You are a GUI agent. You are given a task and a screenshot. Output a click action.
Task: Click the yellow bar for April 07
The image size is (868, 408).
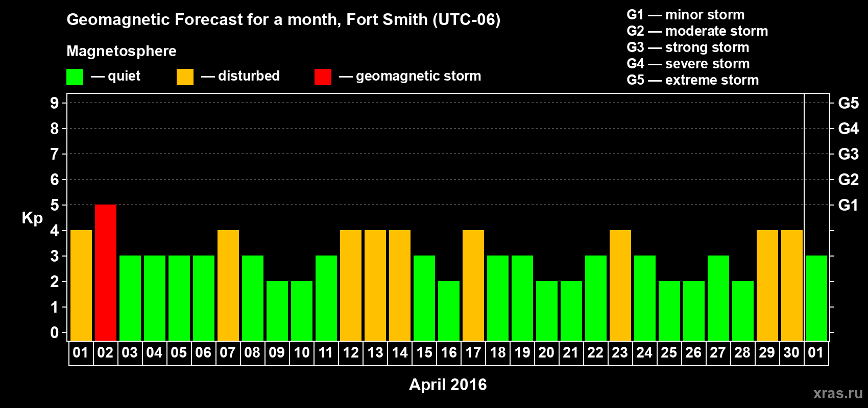228,286
